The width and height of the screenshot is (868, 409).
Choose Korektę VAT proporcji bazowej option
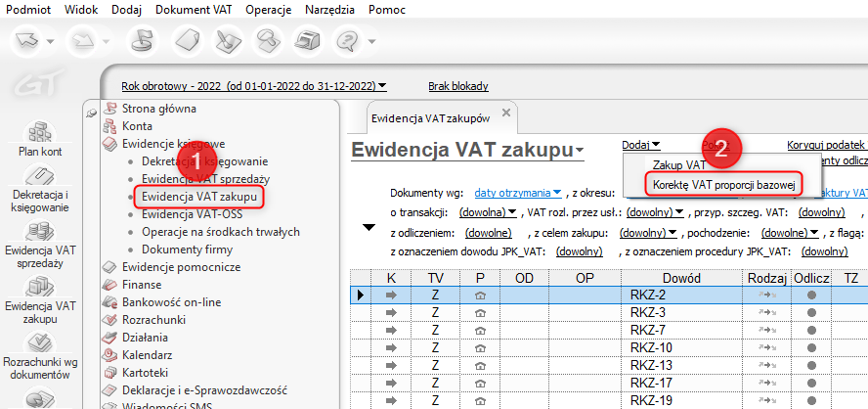(724, 185)
